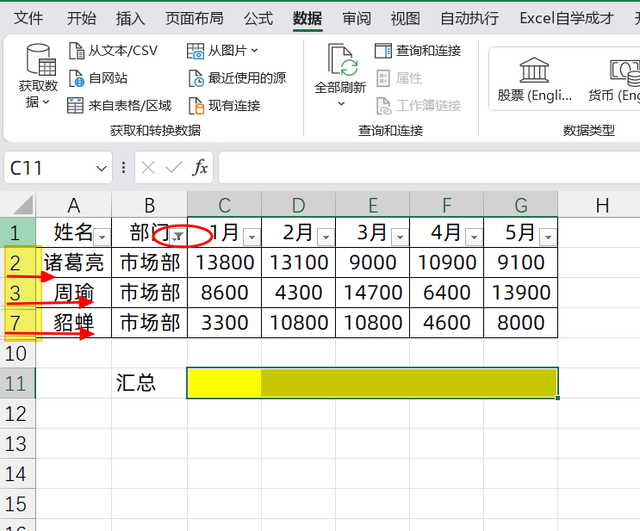Open the 获取数据 (Get Data) menu

38,77
